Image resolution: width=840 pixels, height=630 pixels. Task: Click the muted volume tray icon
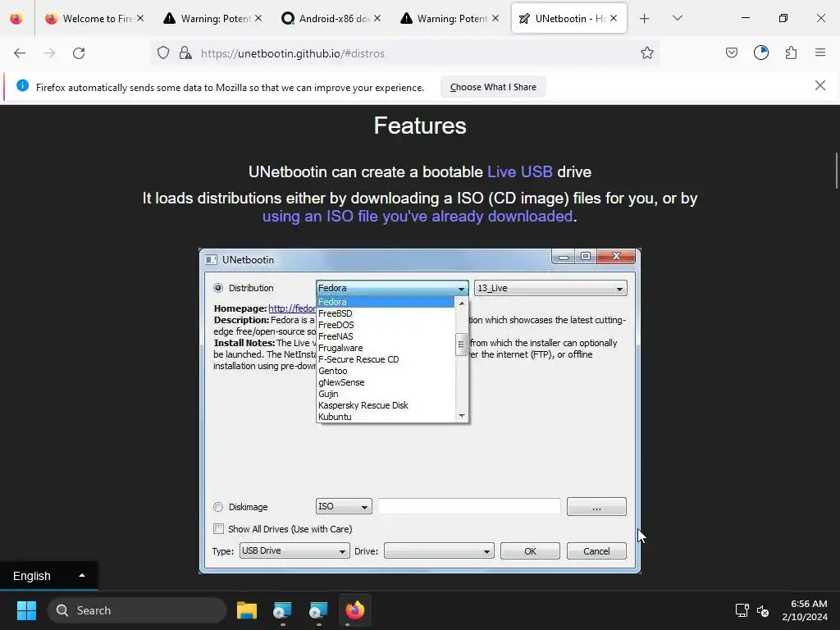pos(763,610)
